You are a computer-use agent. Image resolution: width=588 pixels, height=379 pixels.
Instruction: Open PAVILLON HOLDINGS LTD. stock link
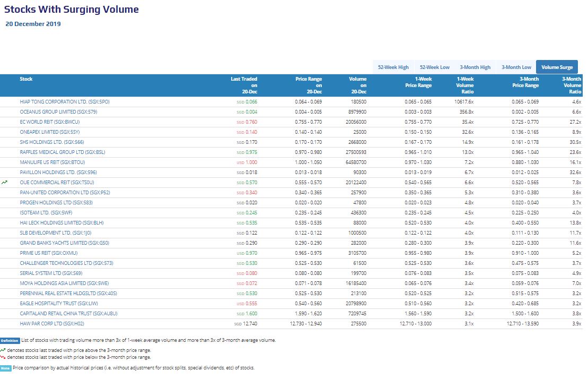[x=58, y=173]
